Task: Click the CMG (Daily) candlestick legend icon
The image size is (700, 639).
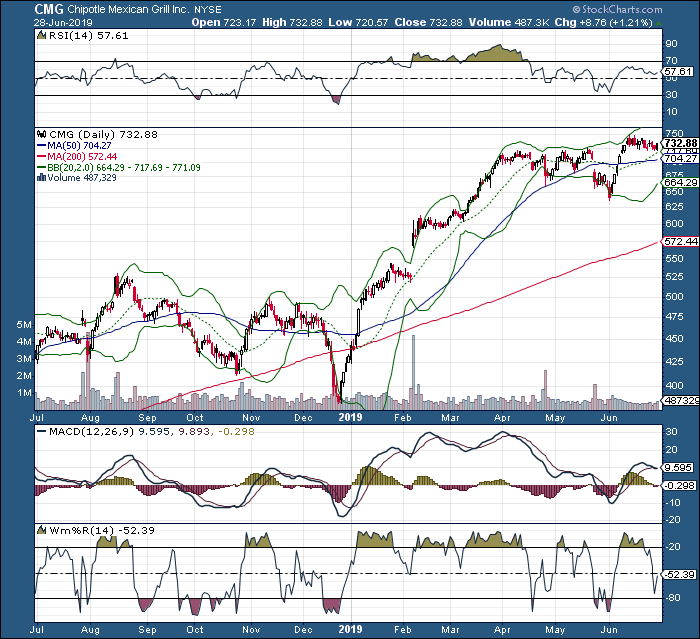Action: click(x=42, y=134)
